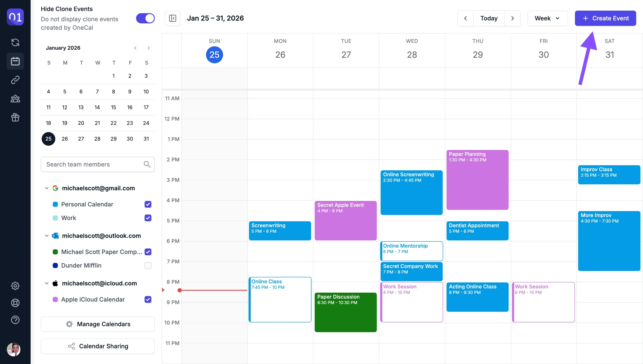Click Today to return to current date
The height and width of the screenshot is (364, 643).
point(488,18)
